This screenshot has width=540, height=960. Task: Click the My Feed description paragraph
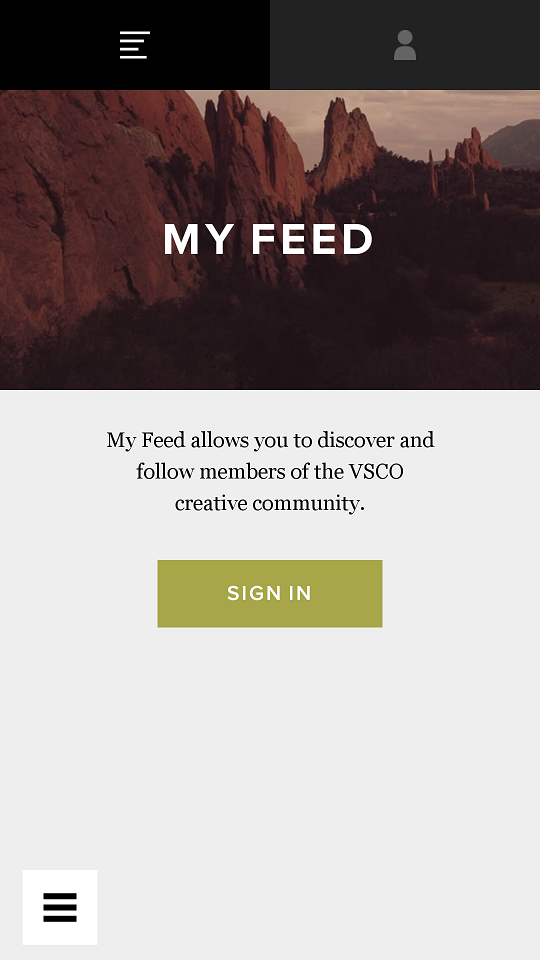coord(270,471)
